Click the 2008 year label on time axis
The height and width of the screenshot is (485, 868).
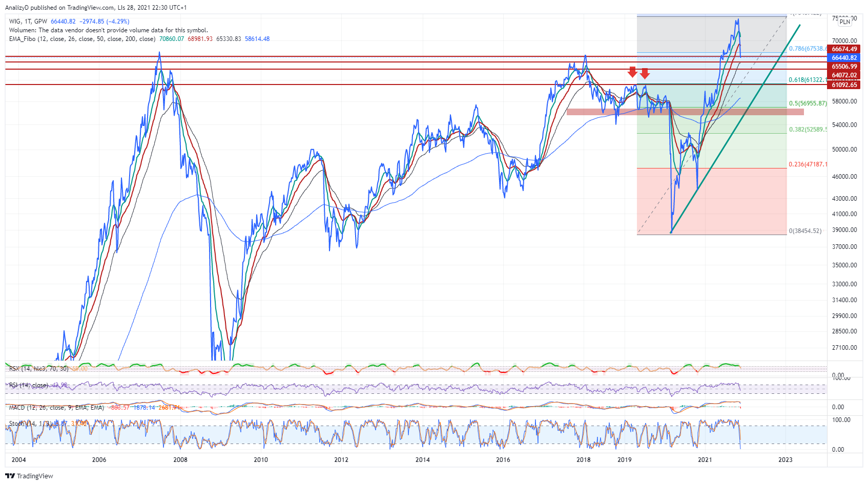(x=180, y=460)
